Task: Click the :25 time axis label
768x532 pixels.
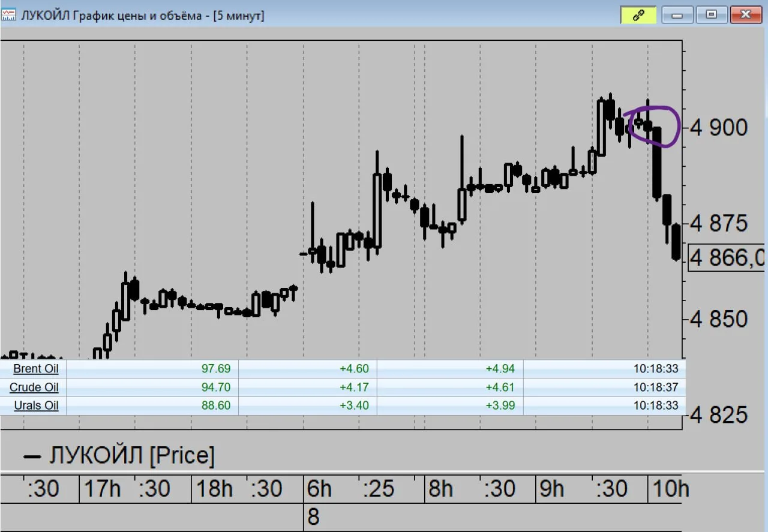Action: [379, 489]
